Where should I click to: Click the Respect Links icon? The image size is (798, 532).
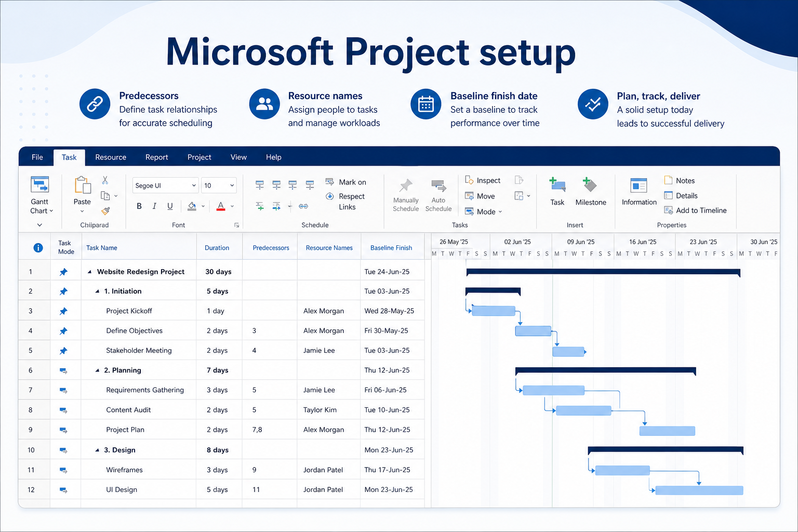(x=330, y=196)
